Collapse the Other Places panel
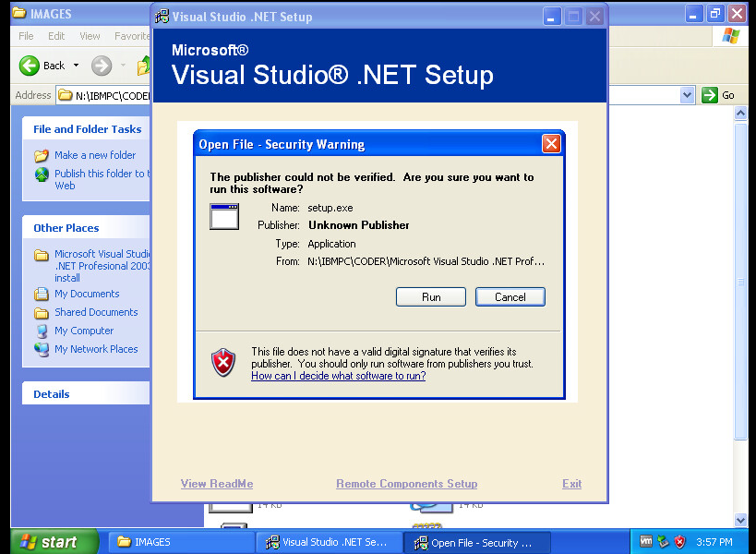This screenshot has width=756, height=554. click(86, 228)
